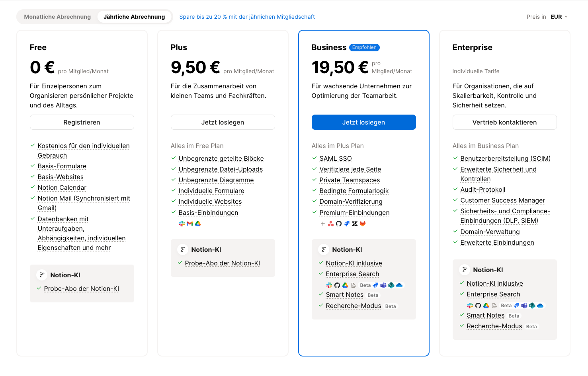
Task: Click the blue Jetzt loslegen Business button
Action: [x=363, y=122]
